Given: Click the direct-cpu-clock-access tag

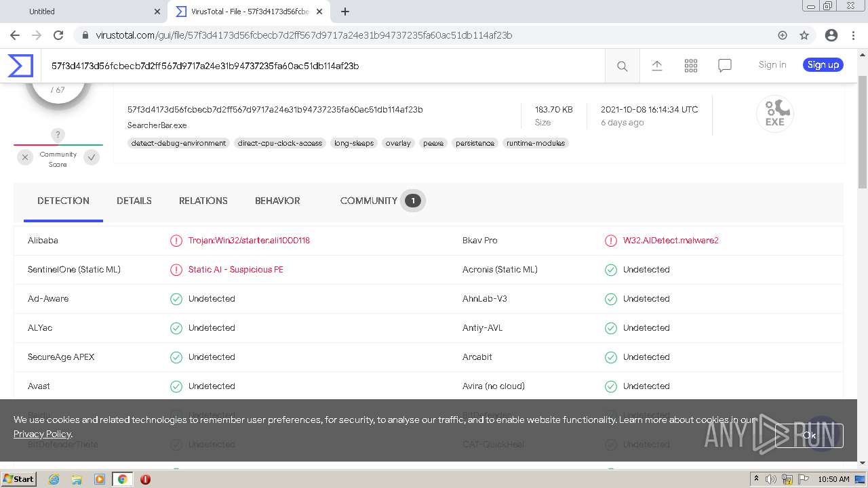Looking at the screenshot, I should 280,143.
